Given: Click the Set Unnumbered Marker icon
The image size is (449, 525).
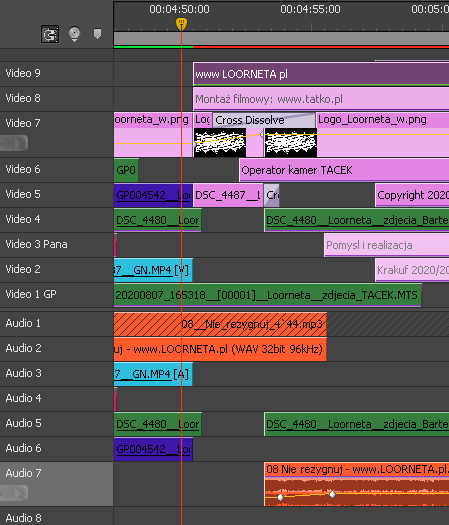Looking at the screenshot, I should (97, 34).
